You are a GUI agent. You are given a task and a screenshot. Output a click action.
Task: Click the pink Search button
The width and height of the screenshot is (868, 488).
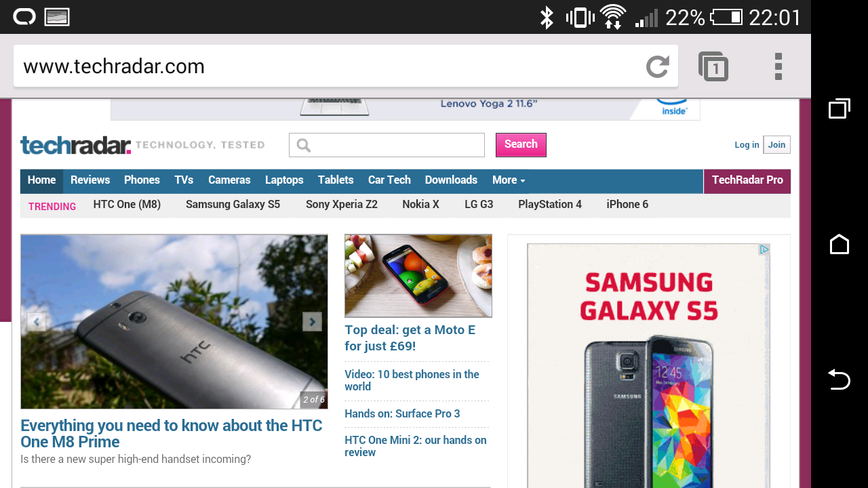pos(521,144)
